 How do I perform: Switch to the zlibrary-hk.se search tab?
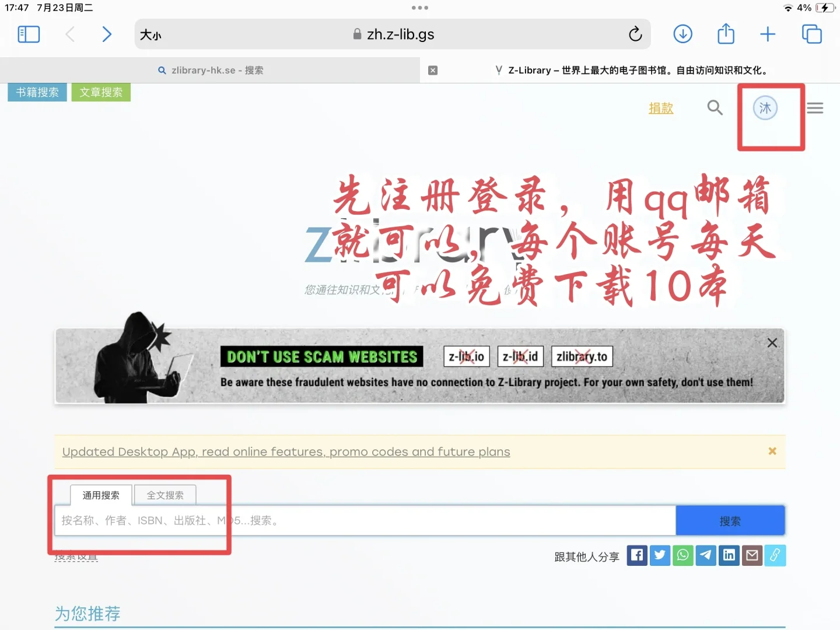210,70
